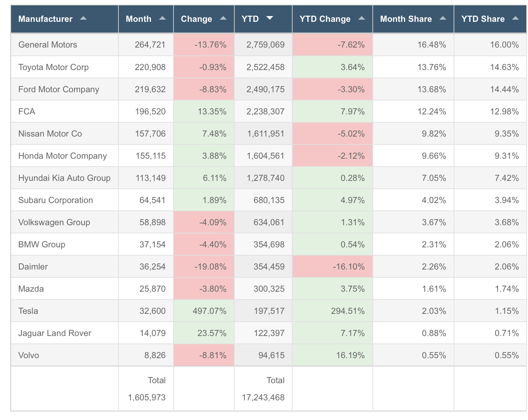Viewport: 528px width, 420px height.
Task: Click the month total 1,605,973
Action: tap(147, 397)
